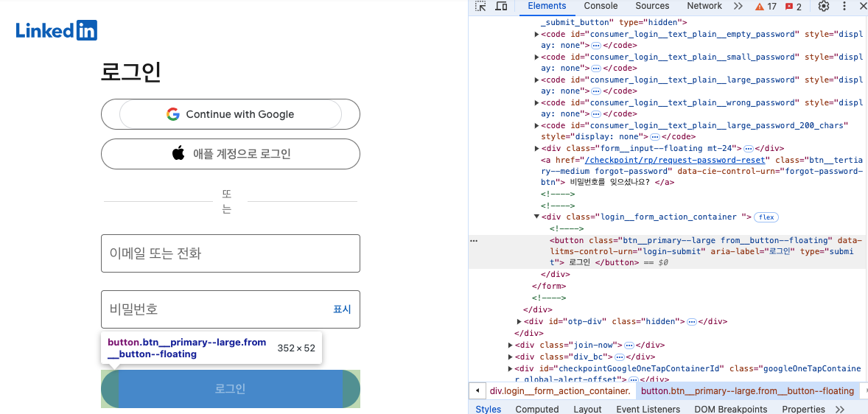Expand the empty_password code node

click(x=536, y=35)
